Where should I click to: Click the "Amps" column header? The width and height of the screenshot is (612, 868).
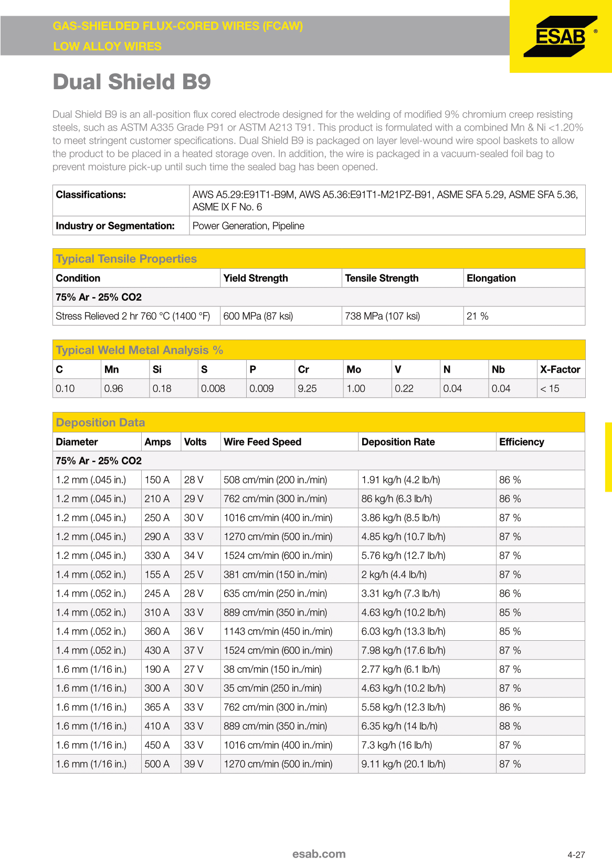point(158,442)
